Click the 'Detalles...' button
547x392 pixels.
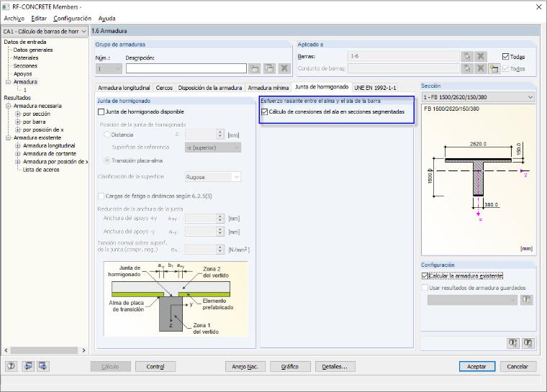[x=335, y=367]
